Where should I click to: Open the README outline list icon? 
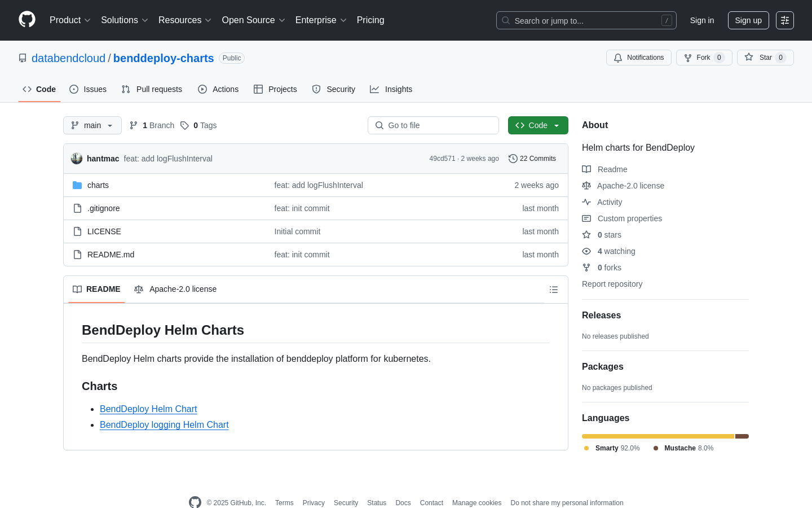tap(554, 290)
